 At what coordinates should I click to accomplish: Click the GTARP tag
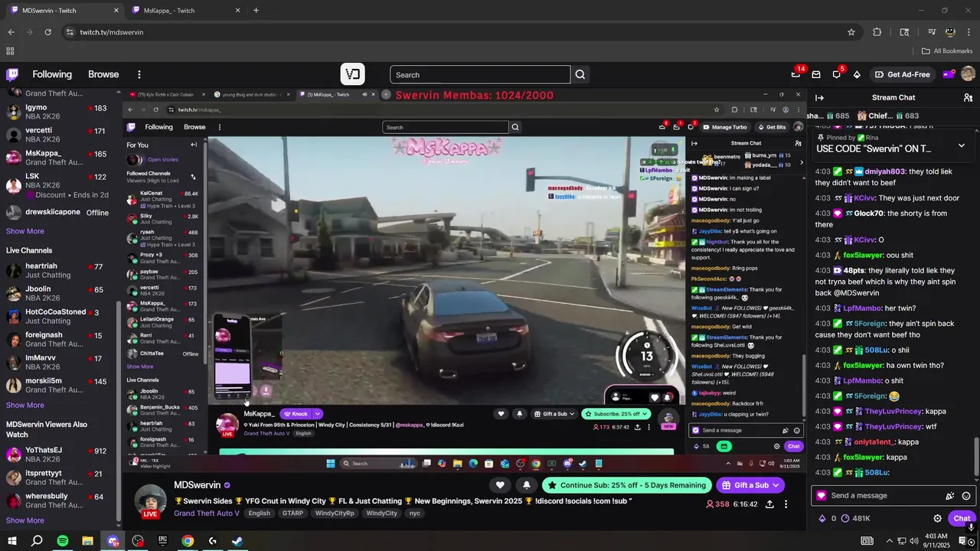[x=292, y=514]
